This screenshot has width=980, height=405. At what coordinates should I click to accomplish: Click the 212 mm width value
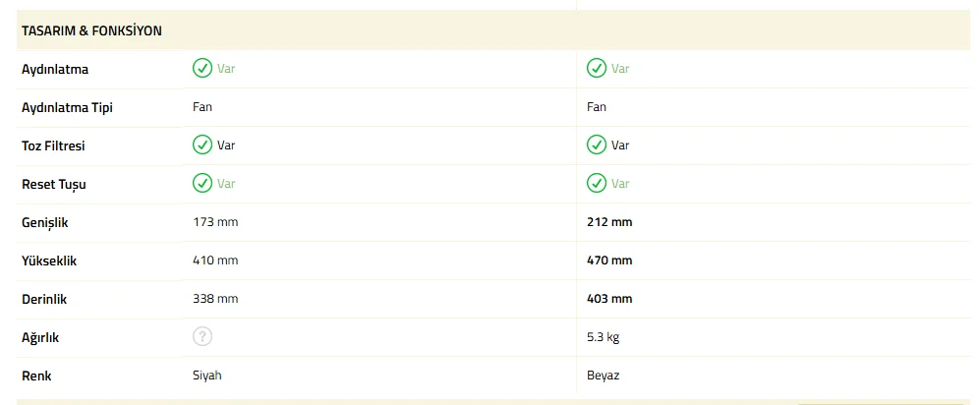[x=609, y=222]
